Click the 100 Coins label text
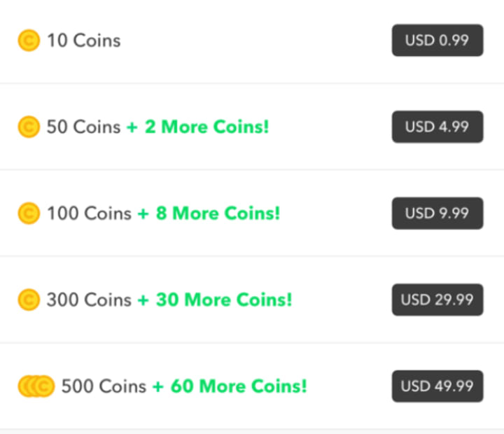Screen dimensions: 504x434 tap(89, 213)
